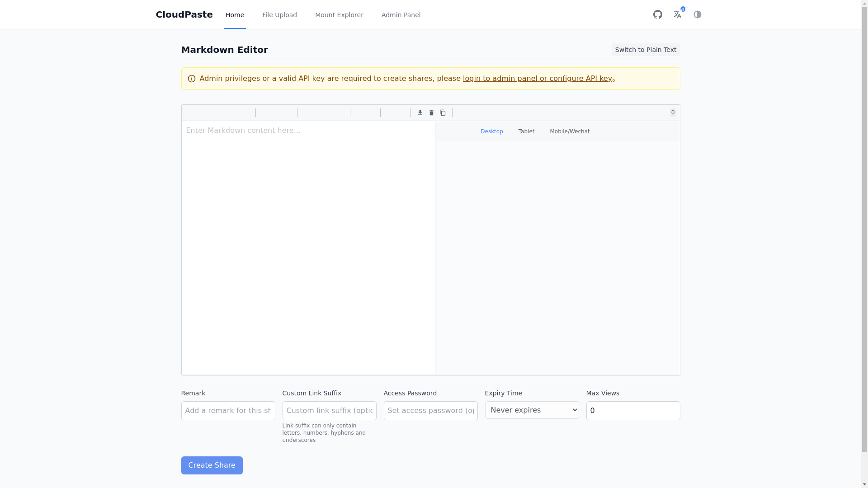Click the trash icon to clear content

[x=431, y=113]
